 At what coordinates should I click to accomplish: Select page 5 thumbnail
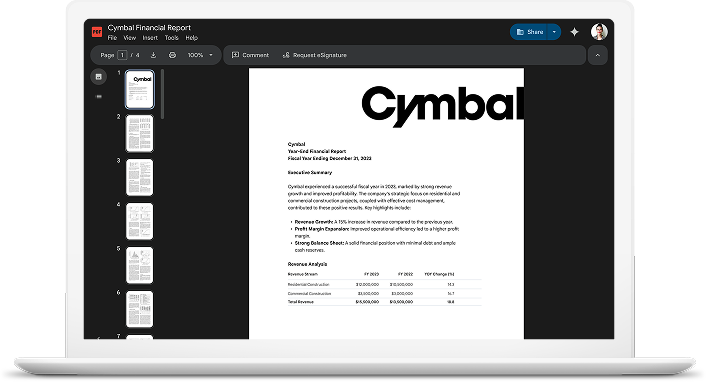click(140, 265)
